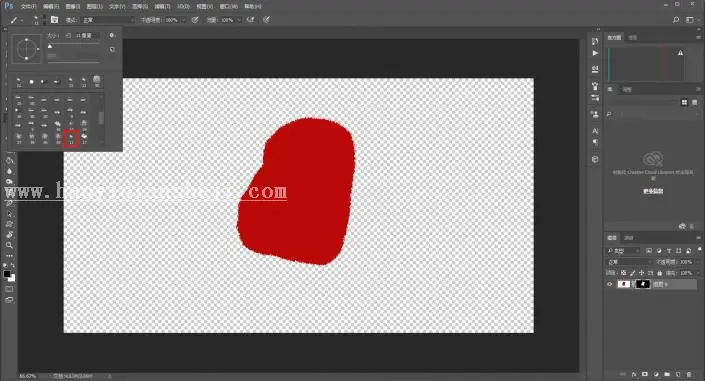This screenshot has height=381, width=705.
Task: Open the Character panel icon
Action: point(595,131)
